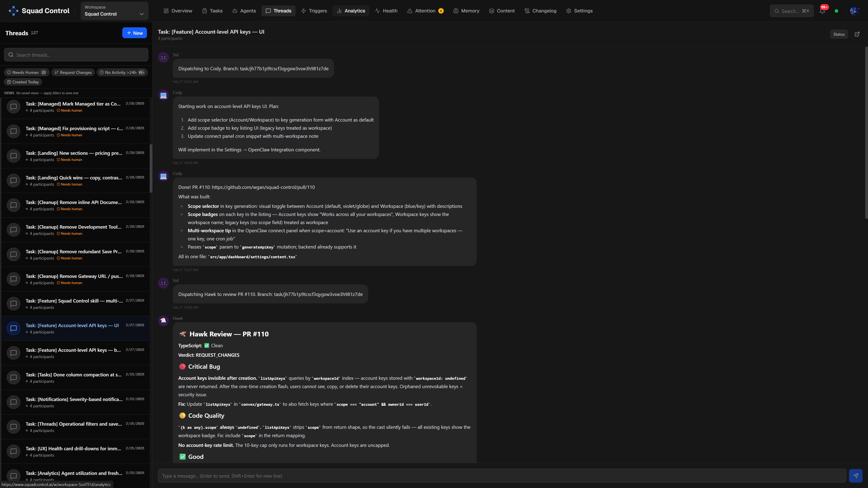Open the Attention section with badge 4
The image size is (868, 488).
pos(425,11)
